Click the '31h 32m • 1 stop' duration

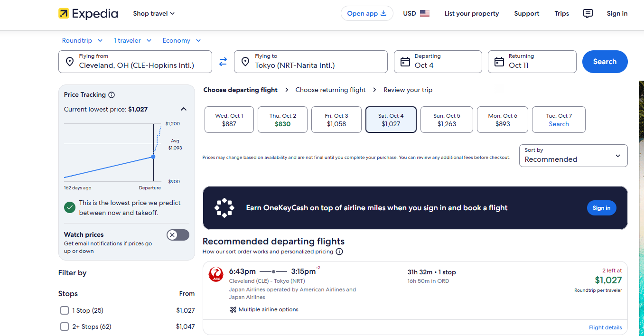point(432,272)
